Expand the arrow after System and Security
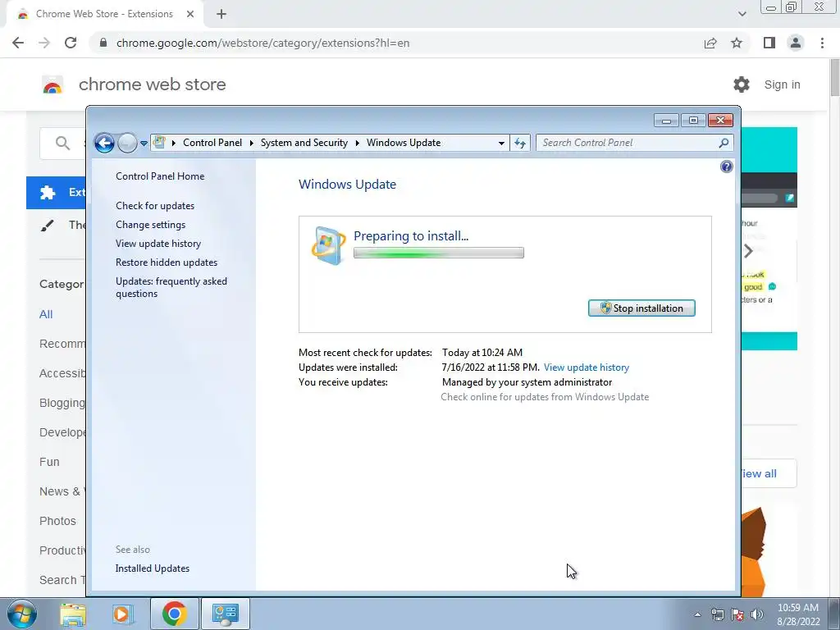Image resolution: width=840 pixels, height=630 pixels. pos(358,143)
